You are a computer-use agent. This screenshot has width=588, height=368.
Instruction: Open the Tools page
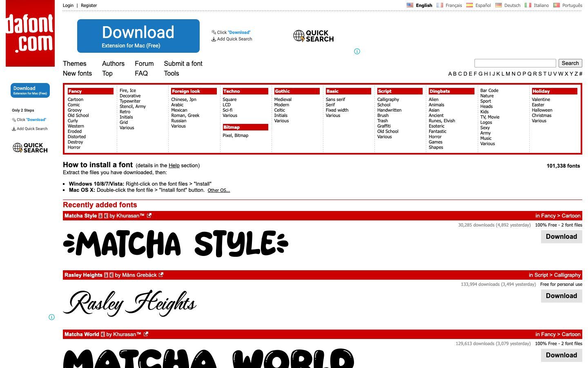171,73
